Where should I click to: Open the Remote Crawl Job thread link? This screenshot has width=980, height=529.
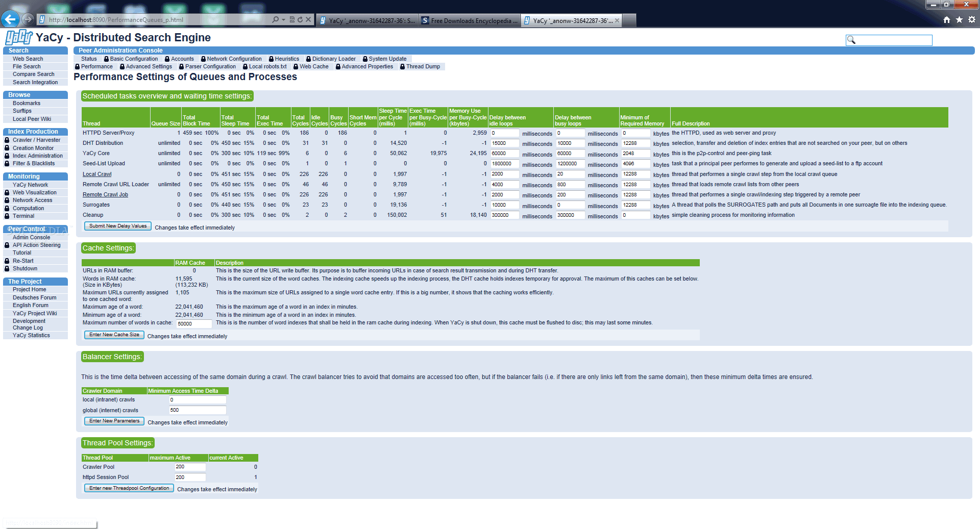coord(105,195)
